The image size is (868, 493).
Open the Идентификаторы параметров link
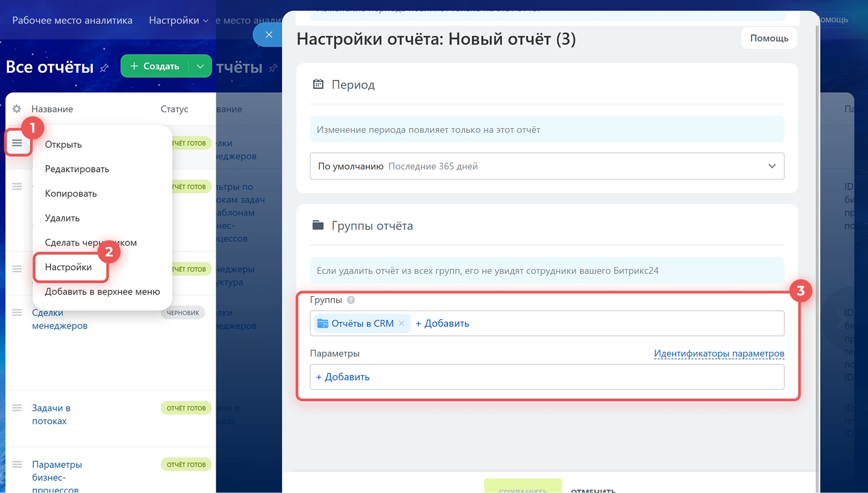pos(719,353)
